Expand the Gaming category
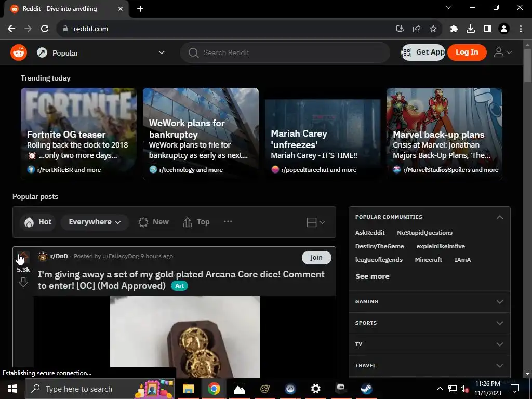The height and width of the screenshot is (399, 532). [430, 302]
